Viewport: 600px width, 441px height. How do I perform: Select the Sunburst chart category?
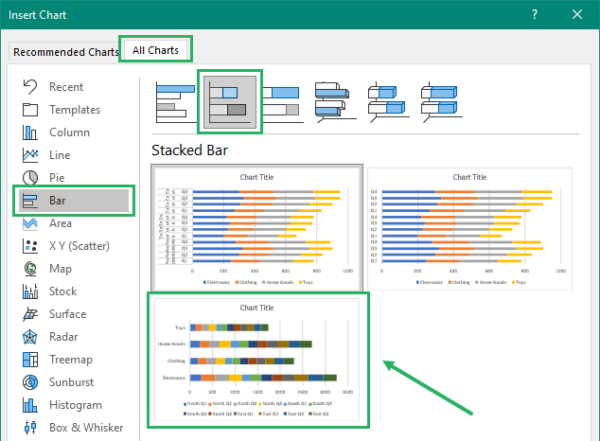pyautogui.click(x=73, y=383)
